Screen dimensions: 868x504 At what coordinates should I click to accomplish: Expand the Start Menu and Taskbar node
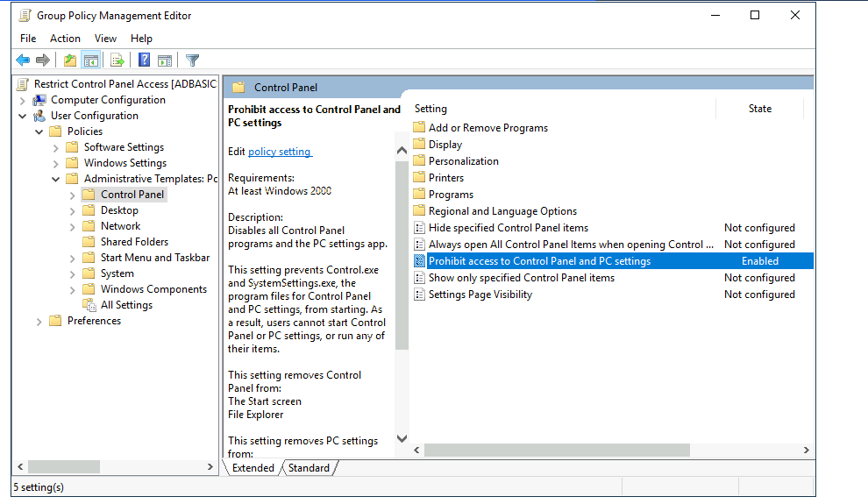(72, 259)
